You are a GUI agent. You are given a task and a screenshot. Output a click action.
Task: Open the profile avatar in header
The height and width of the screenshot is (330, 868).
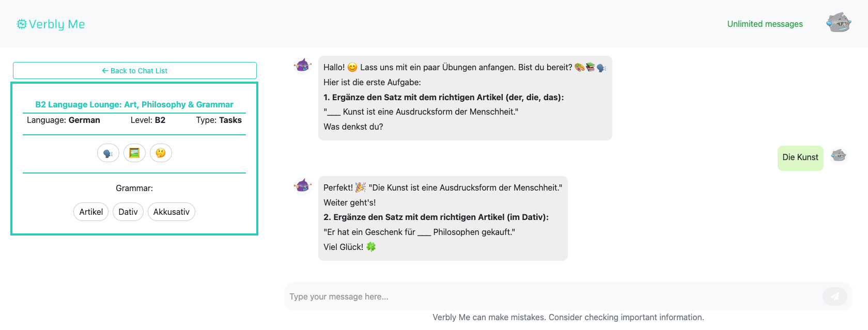point(839,23)
